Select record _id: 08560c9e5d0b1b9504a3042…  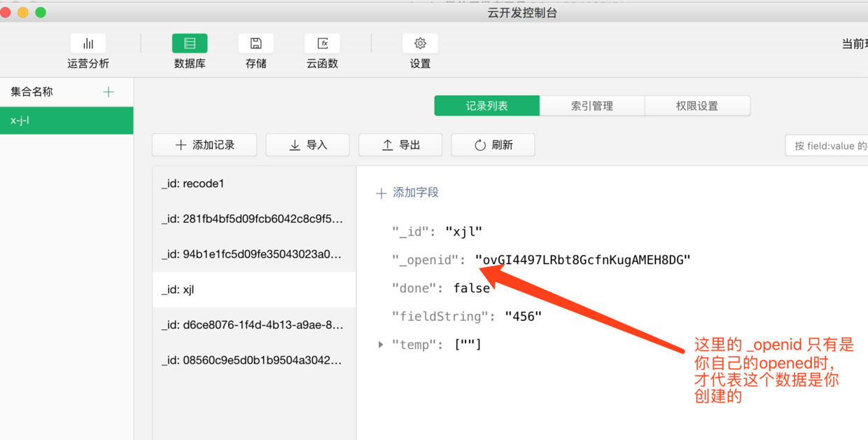tap(254, 360)
